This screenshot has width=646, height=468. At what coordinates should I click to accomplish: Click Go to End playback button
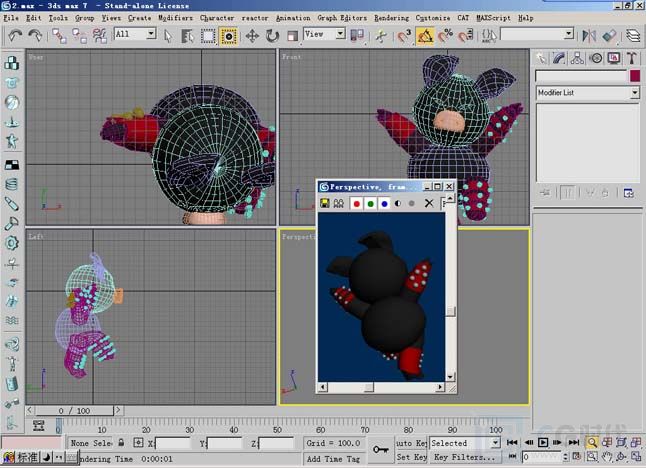click(574, 442)
